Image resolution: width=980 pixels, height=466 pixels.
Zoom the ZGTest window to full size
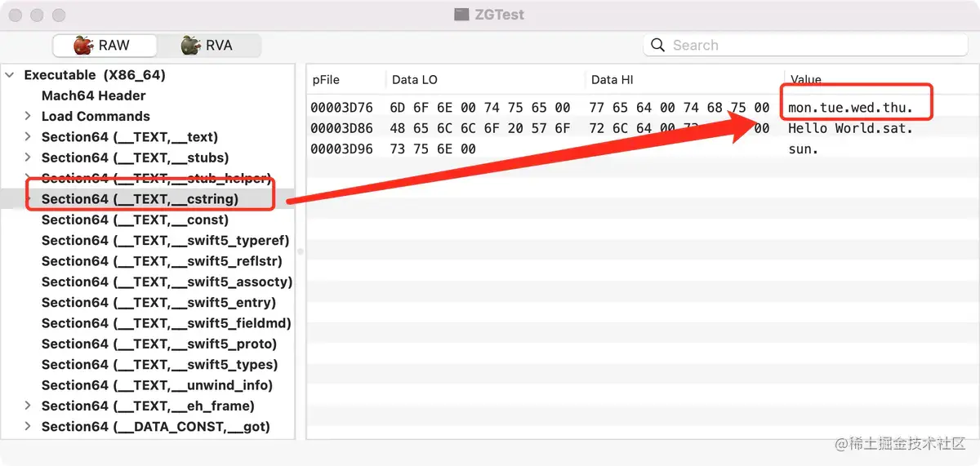click(59, 16)
